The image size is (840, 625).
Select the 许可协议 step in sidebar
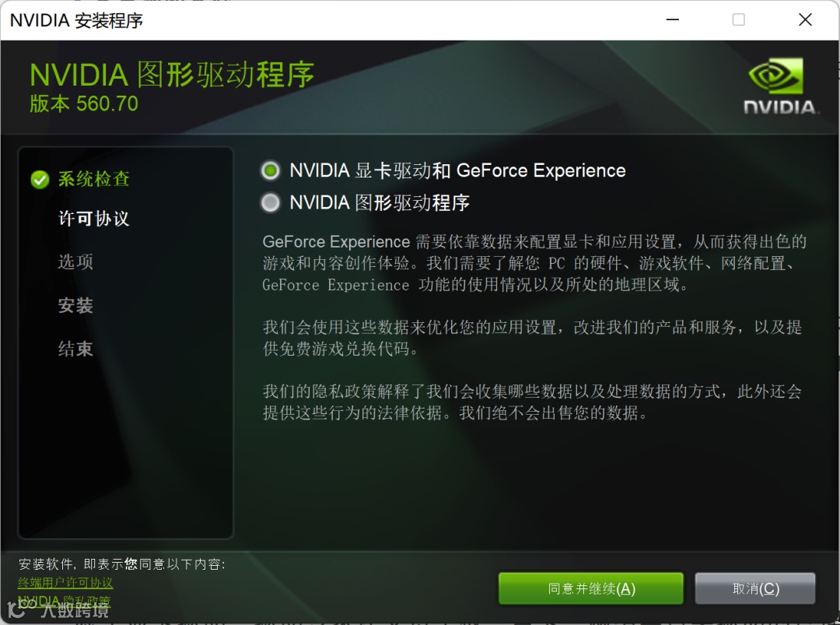point(94,219)
